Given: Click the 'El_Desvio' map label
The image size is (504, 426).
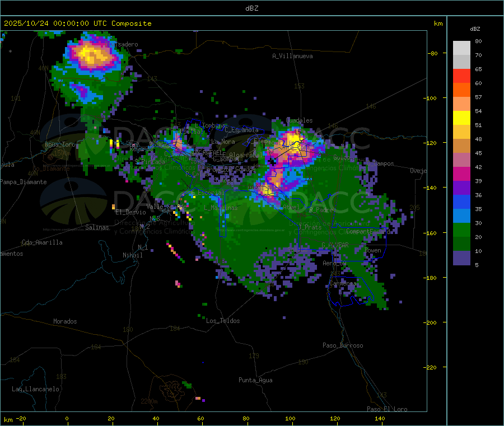Looking at the screenshot, I should 130,212.
